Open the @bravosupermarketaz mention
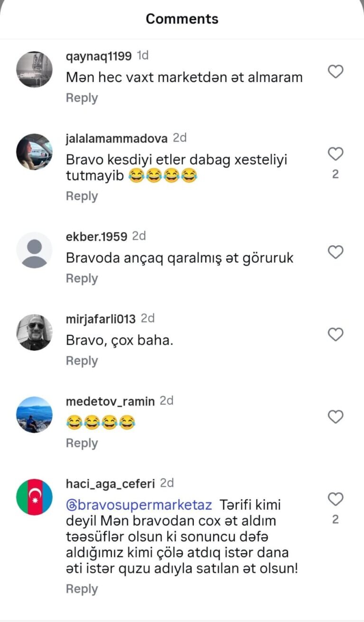Image resolution: width=364 pixels, height=622 pixels. pyautogui.click(x=139, y=505)
